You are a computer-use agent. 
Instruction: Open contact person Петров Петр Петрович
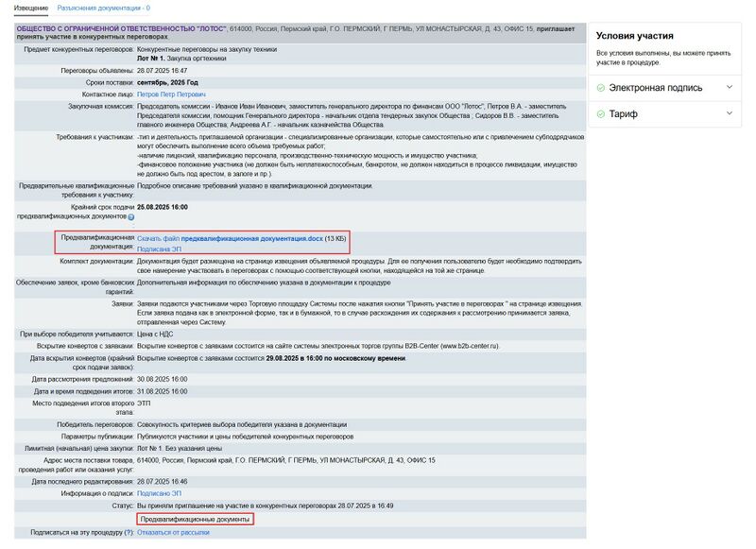coord(171,95)
